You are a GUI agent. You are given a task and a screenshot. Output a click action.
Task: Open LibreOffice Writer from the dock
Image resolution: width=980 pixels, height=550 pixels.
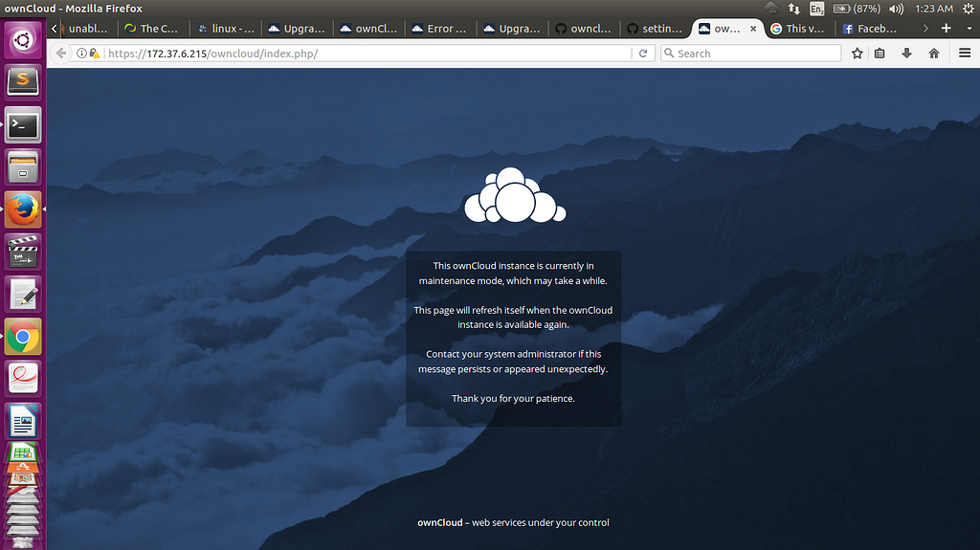point(23,421)
